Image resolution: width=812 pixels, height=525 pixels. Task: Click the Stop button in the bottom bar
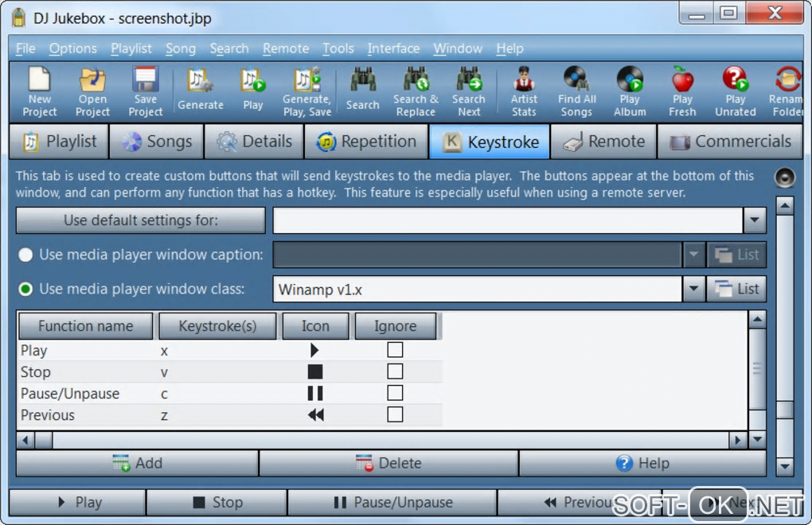217,502
